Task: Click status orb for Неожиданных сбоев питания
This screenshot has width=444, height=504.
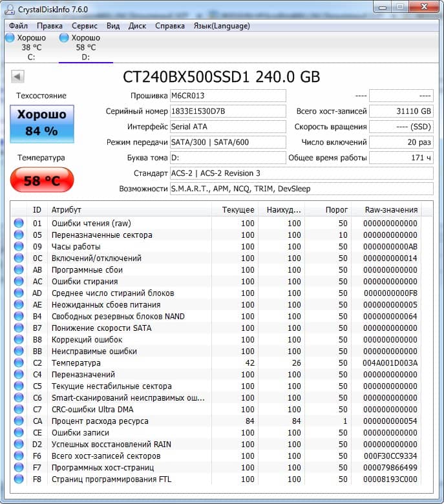Action: tap(19, 304)
